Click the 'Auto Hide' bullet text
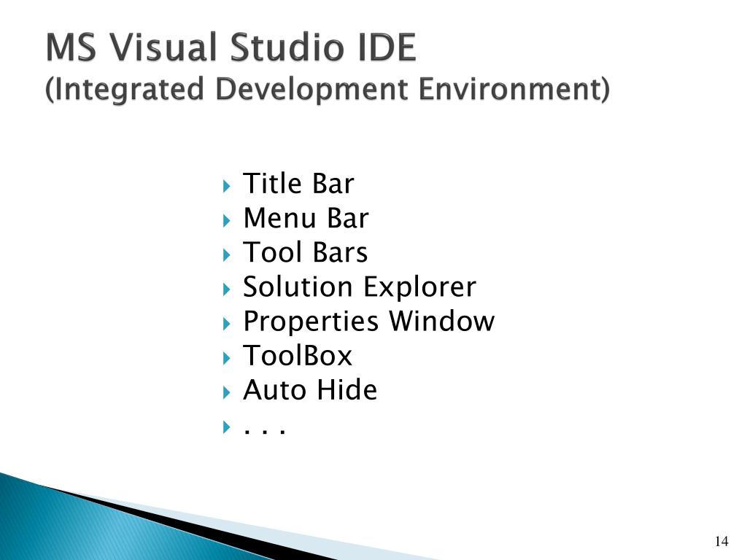This screenshot has height=560, width=747. 310,390
